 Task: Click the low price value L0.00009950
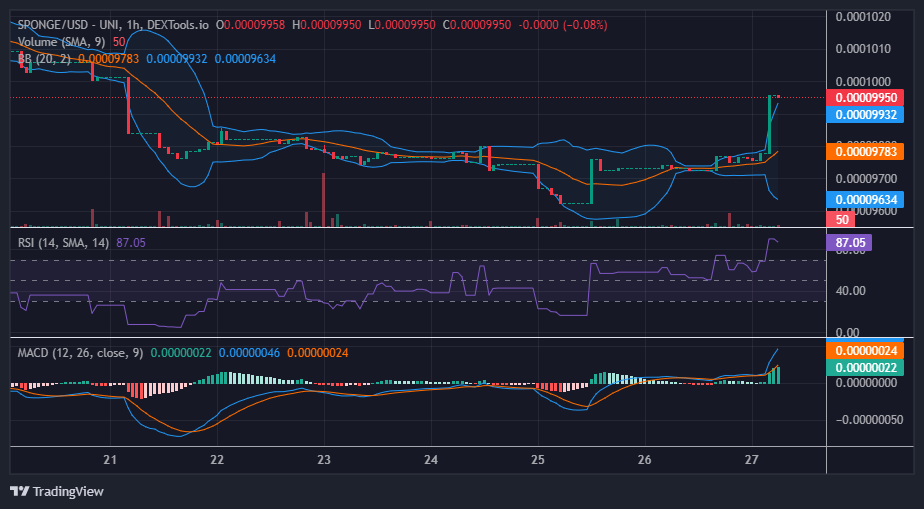(x=401, y=25)
